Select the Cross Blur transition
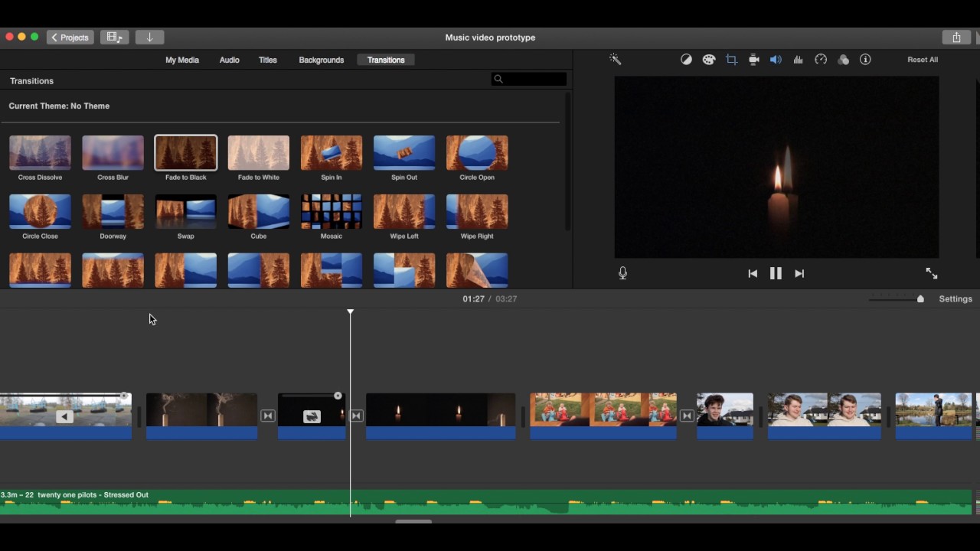 point(113,153)
